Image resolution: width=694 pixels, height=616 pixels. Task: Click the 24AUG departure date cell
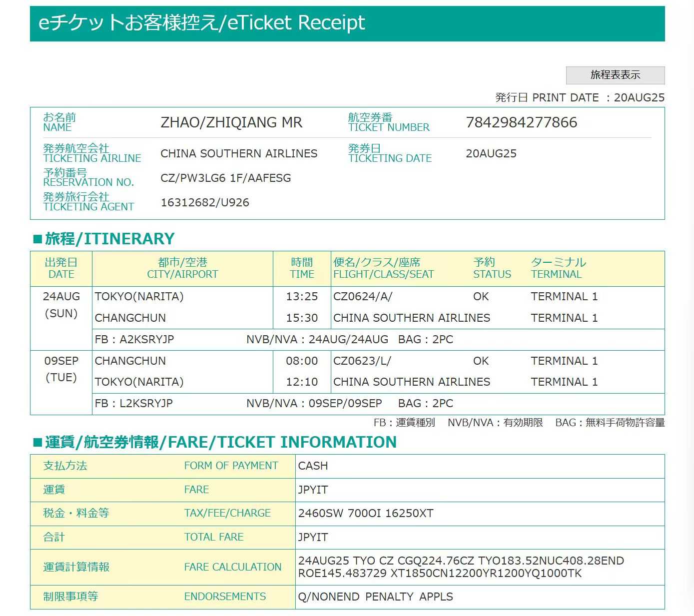click(61, 296)
